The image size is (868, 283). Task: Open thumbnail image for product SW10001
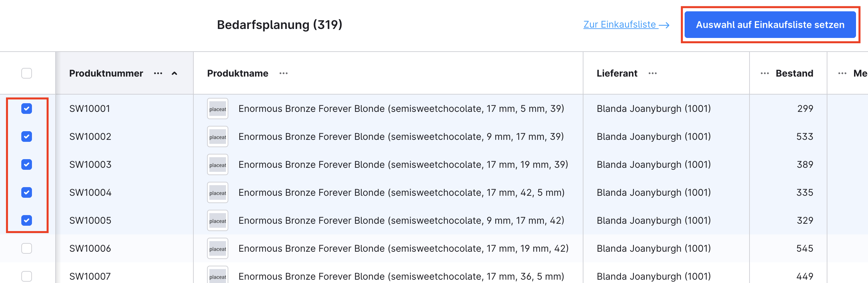(218, 109)
